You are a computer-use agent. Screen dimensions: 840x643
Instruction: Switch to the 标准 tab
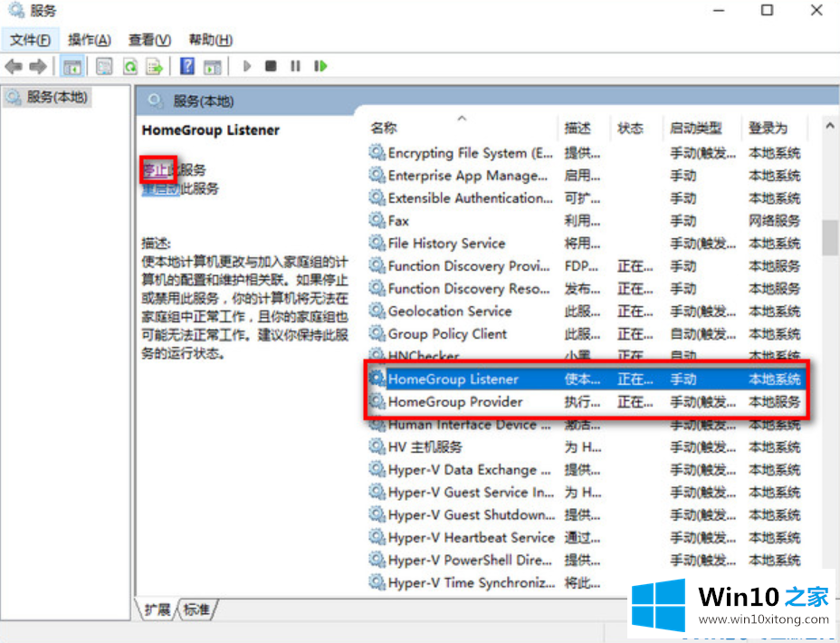pos(196,609)
